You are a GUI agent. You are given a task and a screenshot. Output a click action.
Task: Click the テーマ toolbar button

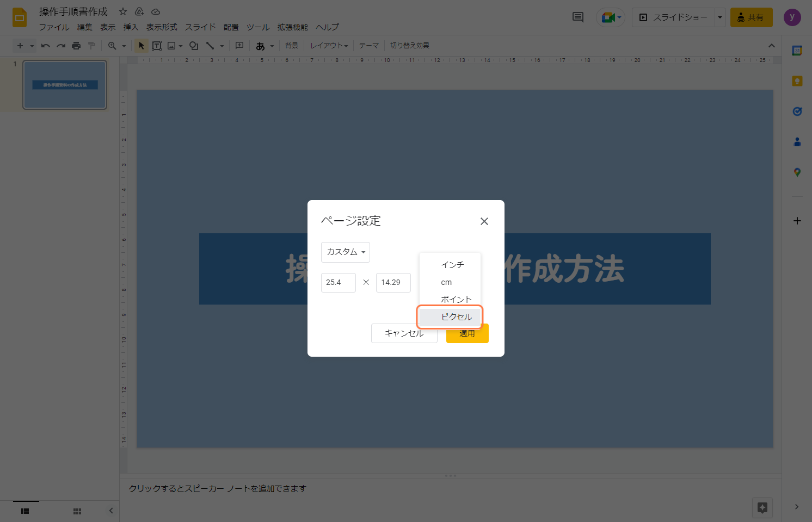point(369,46)
